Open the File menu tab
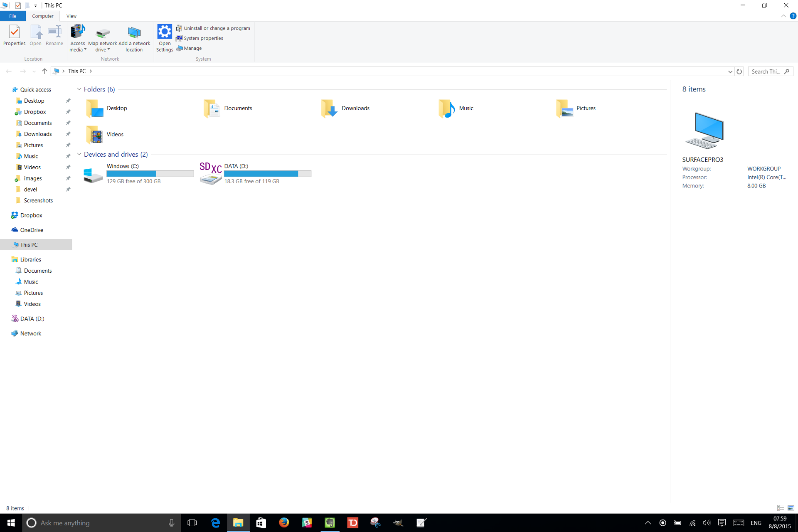 [12, 16]
